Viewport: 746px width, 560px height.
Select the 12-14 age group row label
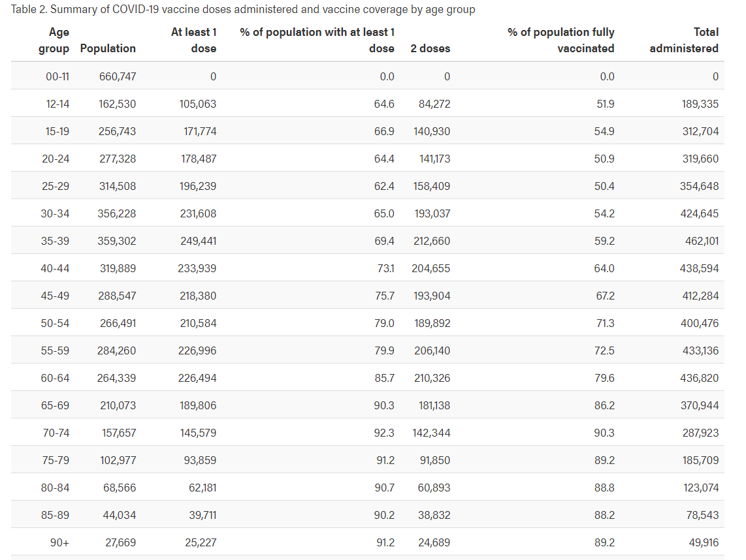tap(57, 104)
